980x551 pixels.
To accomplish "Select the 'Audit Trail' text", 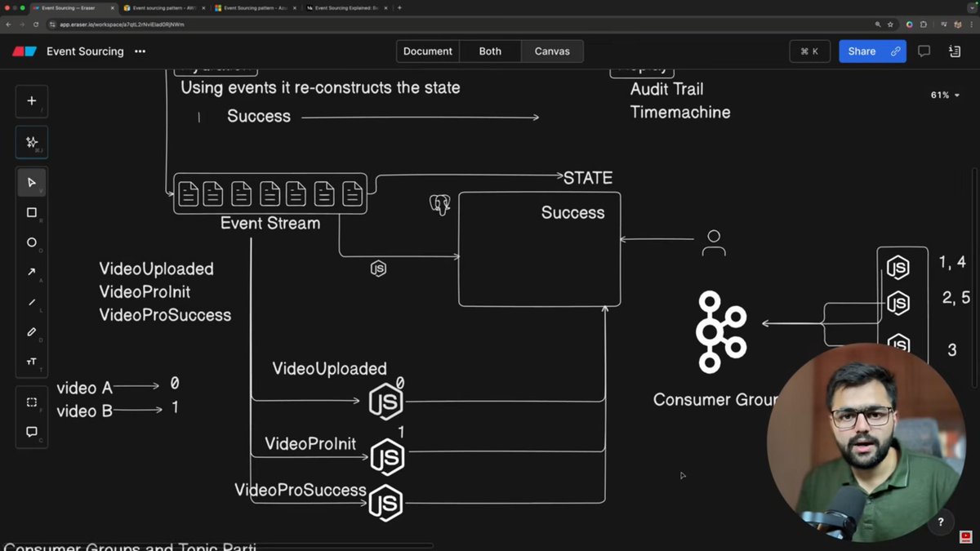I will [666, 89].
